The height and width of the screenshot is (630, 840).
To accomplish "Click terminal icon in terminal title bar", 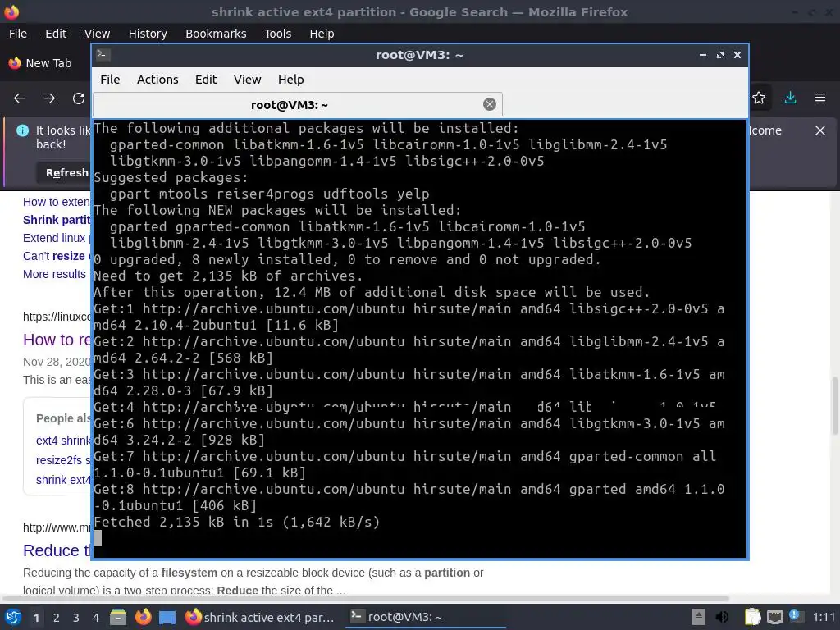I will pyautogui.click(x=103, y=55).
